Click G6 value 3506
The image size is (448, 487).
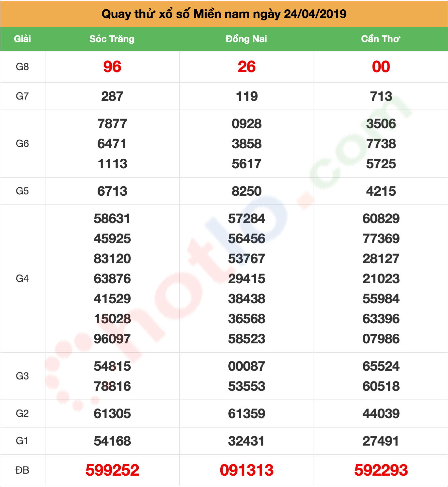pos(381,124)
